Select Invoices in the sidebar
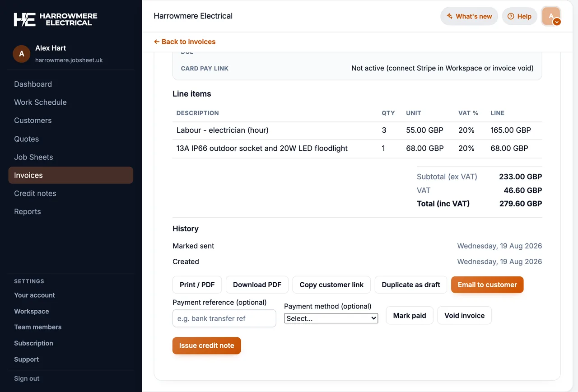The width and height of the screenshot is (578, 392). pos(71,175)
